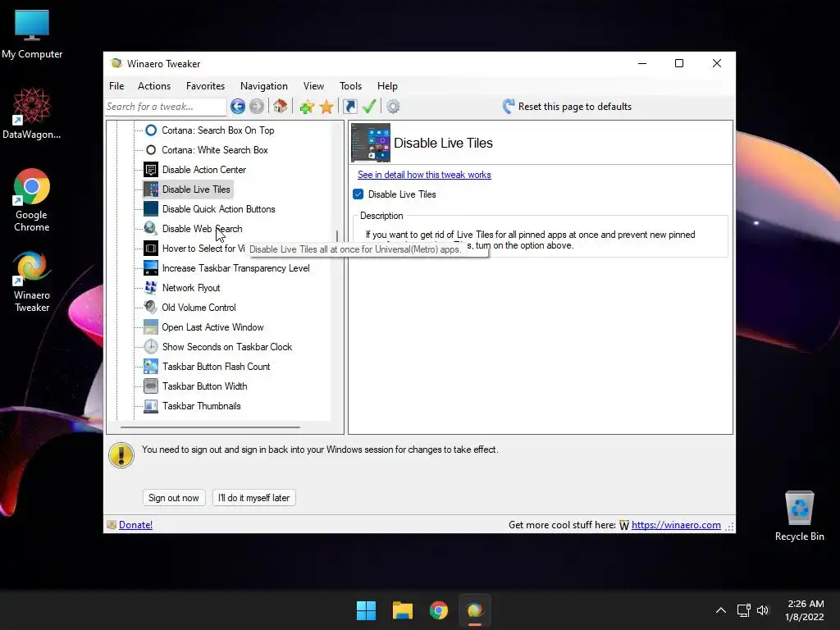Open the https://winaero.com link
Viewport: 840px width, 630px height.
coord(676,525)
